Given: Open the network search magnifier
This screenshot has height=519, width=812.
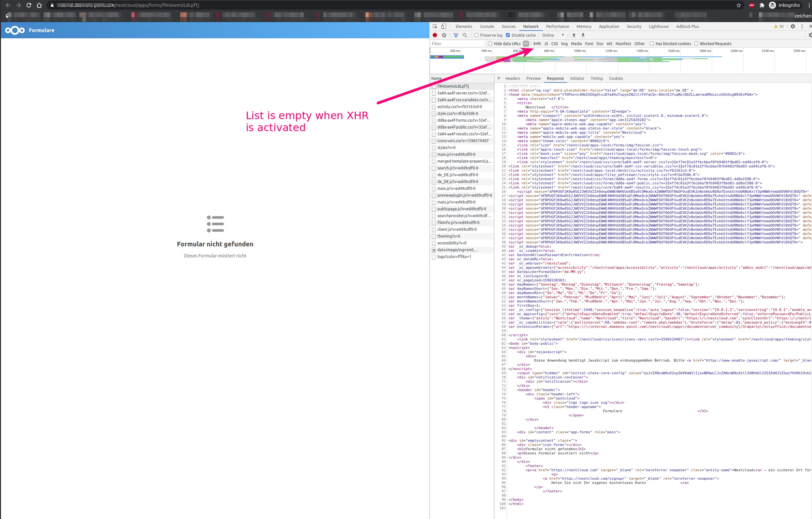Looking at the screenshot, I should [x=465, y=35].
